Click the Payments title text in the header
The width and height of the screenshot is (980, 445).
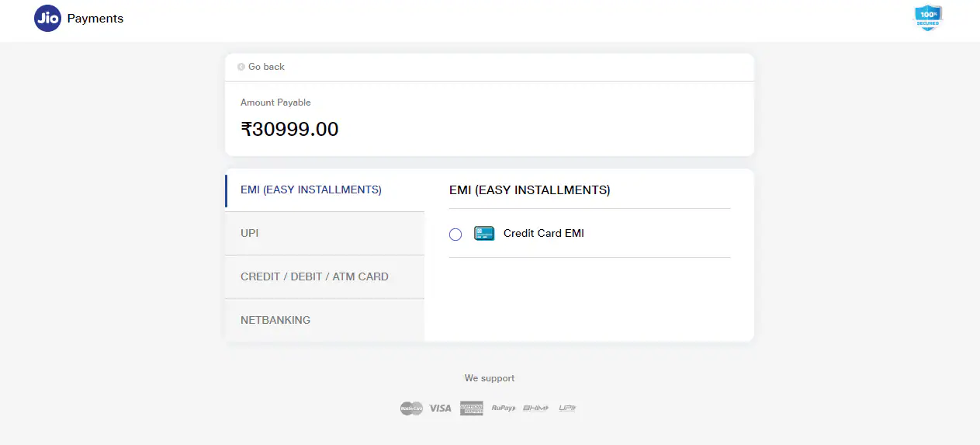(x=95, y=19)
